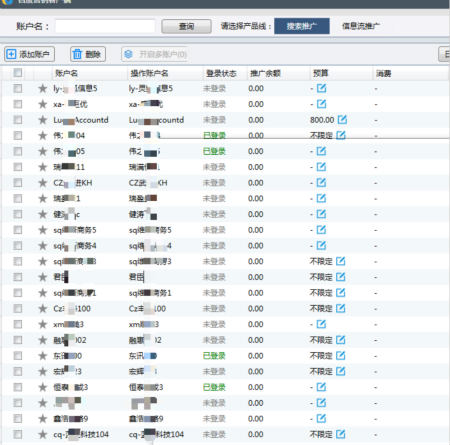Check the box for LuAccountd row
The width and height of the screenshot is (450, 445).
18,120
